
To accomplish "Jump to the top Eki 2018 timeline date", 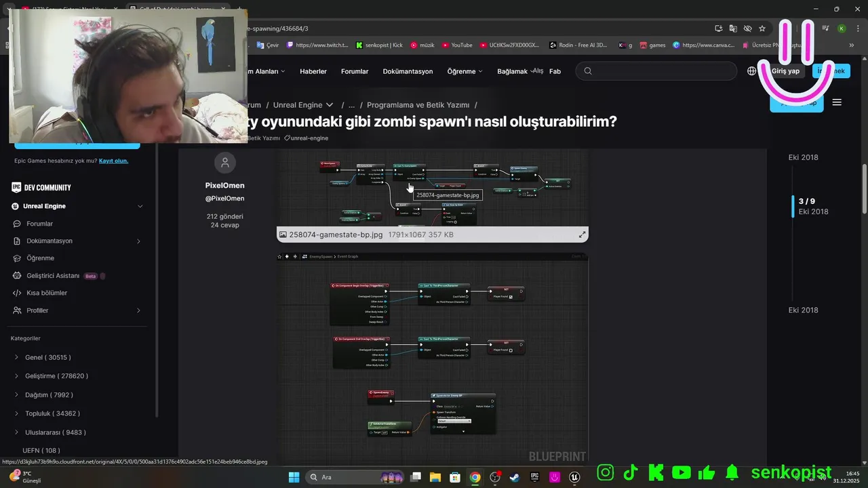I will [804, 157].
